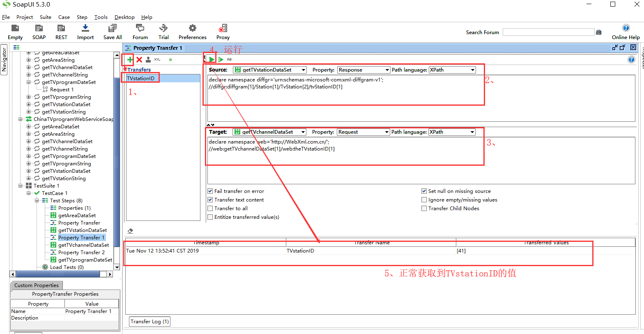
Task: Run the selected property transfer
Action: click(x=212, y=60)
